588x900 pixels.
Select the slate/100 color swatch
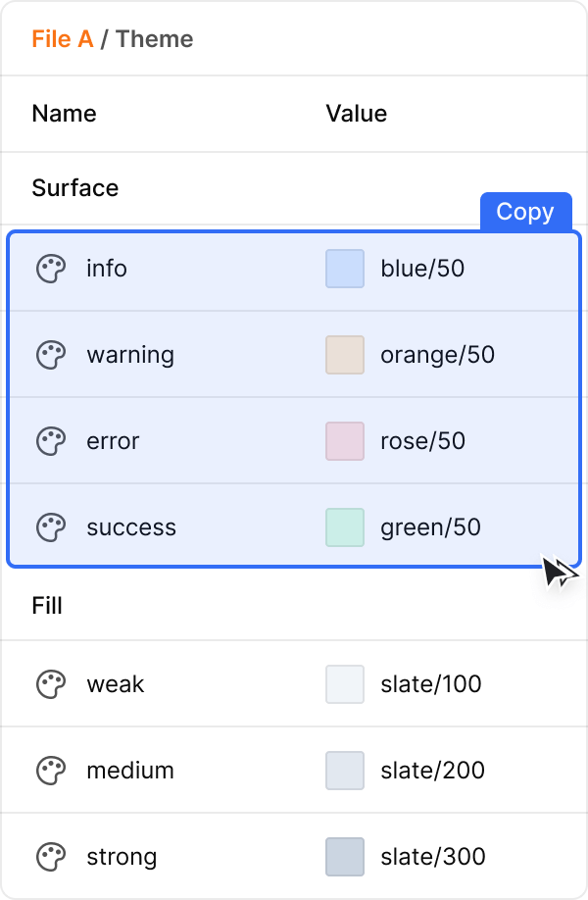tap(345, 684)
